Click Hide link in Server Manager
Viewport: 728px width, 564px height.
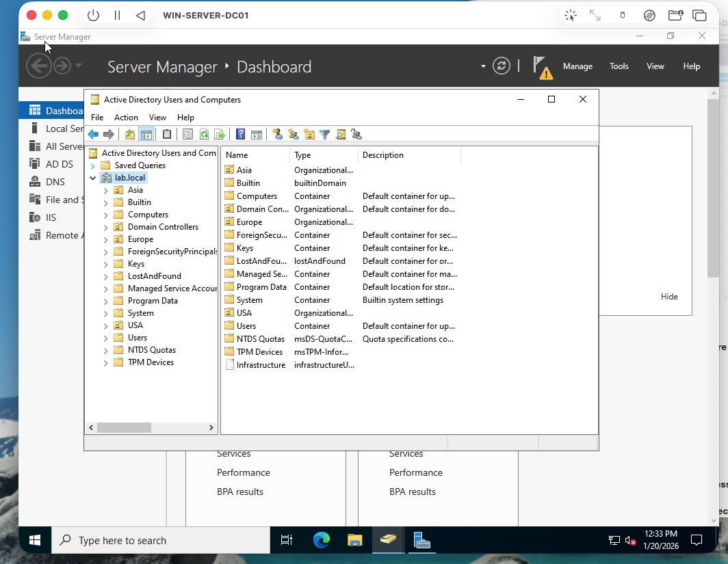(x=669, y=297)
